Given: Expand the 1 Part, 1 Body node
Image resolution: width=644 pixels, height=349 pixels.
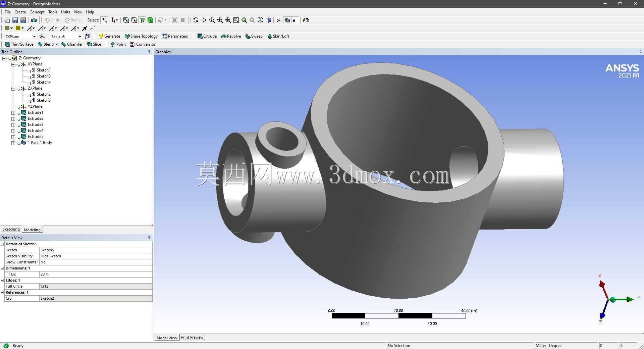Looking at the screenshot, I should [13, 143].
